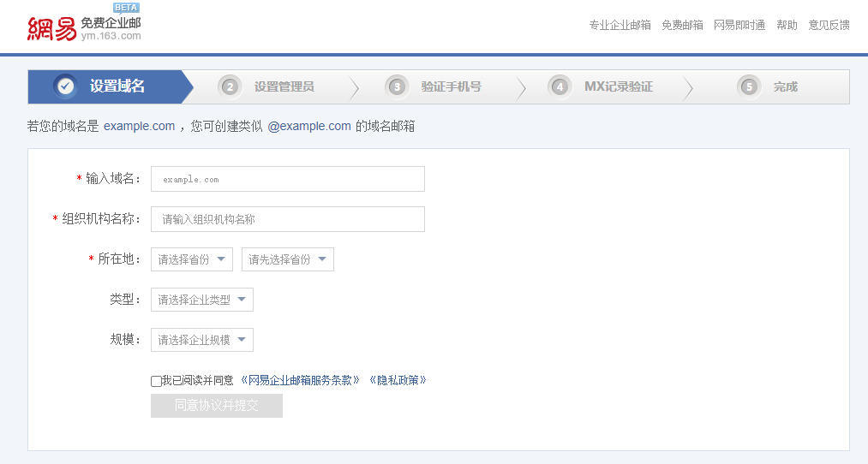
Task: Click step 4 number circle icon
Action: [560, 86]
